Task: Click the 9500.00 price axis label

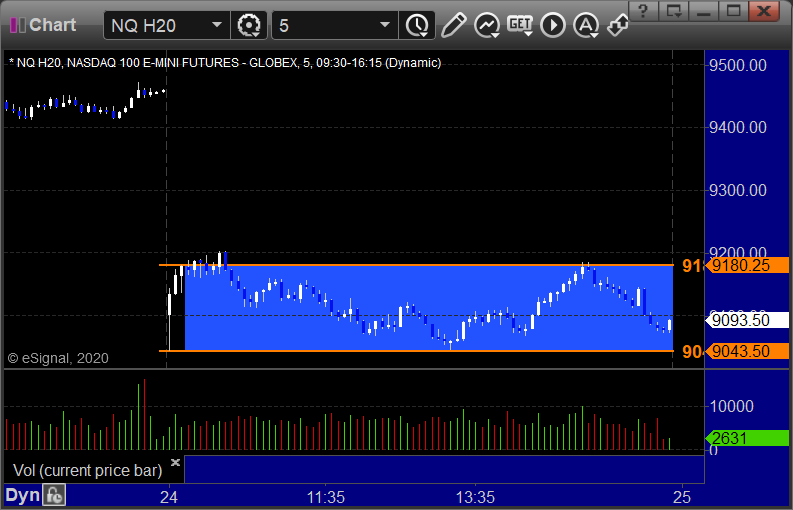Action: click(738, 65)
